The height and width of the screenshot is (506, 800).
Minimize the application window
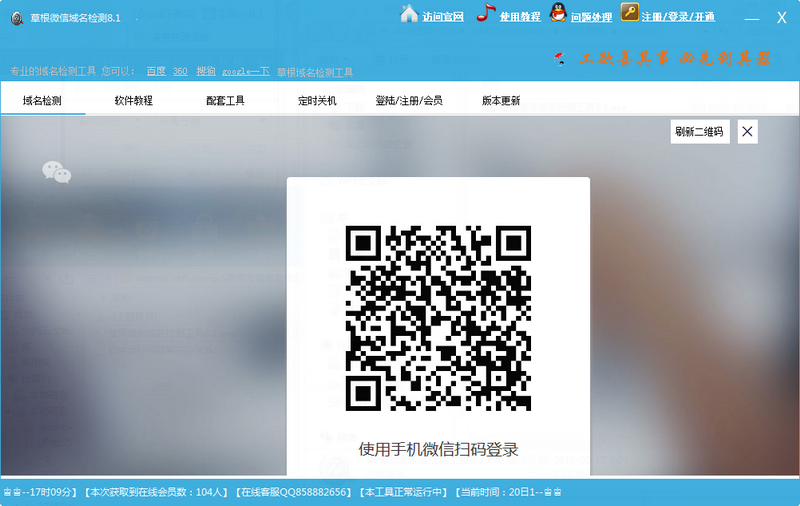coord(752,18)
